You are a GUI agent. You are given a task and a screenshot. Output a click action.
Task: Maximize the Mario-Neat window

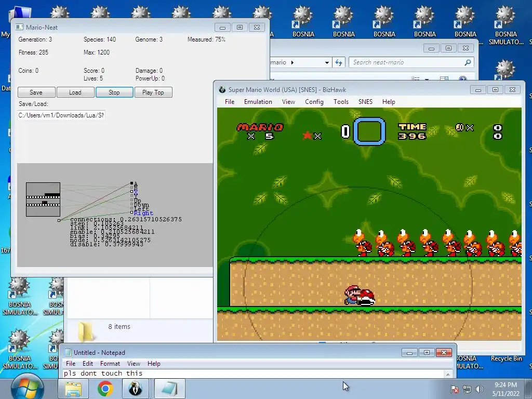pos(240,28)
